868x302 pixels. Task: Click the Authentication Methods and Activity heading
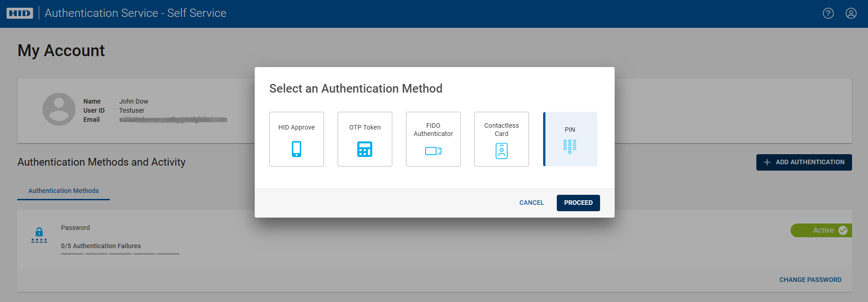click(102, 162)
